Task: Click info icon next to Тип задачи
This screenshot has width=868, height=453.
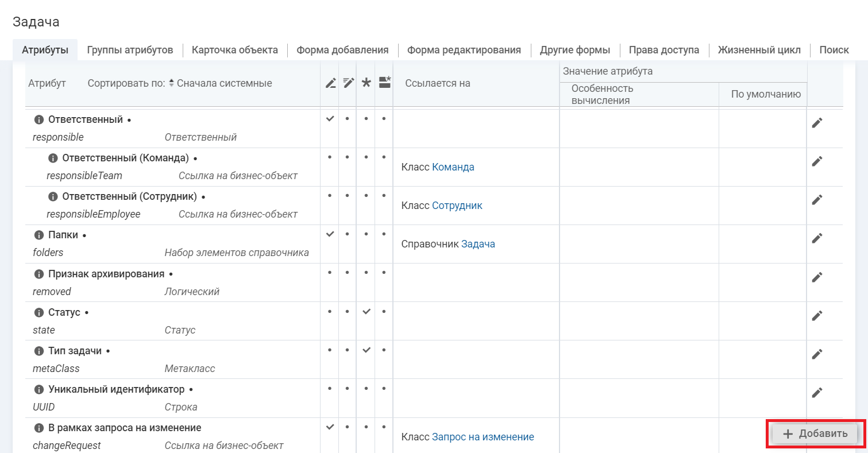Action: coord(39,351)
